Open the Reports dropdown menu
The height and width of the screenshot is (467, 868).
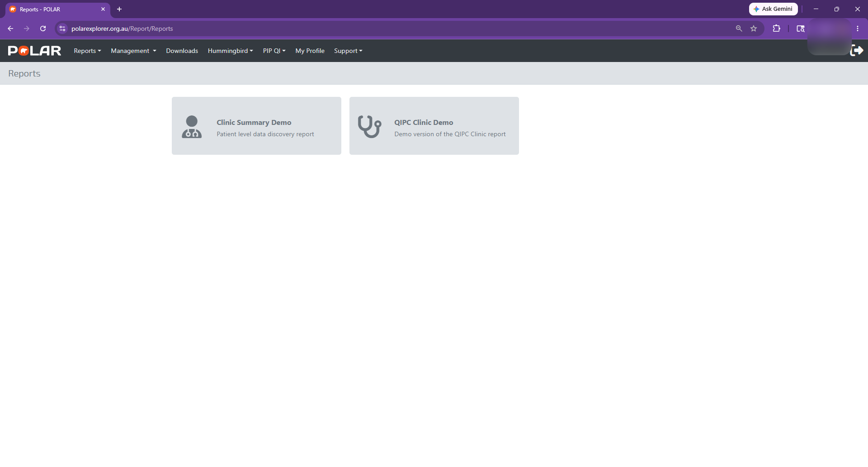[x=87, y=51]
